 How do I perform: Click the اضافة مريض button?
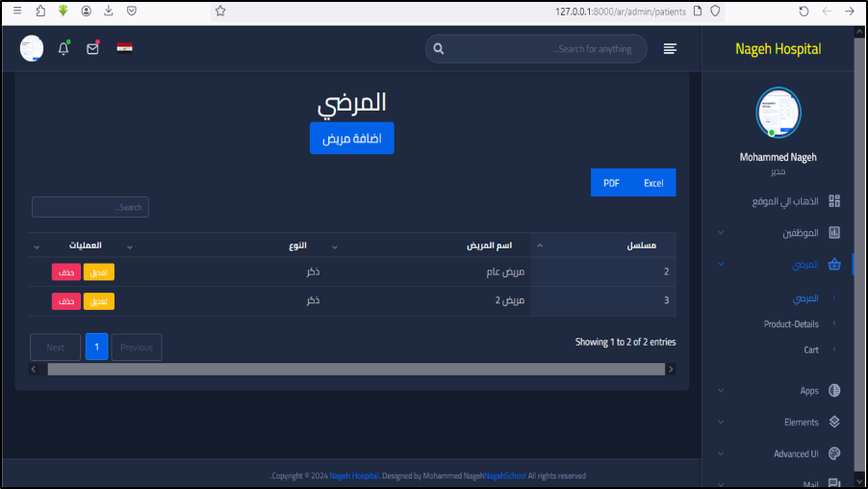tap(351, 139)
